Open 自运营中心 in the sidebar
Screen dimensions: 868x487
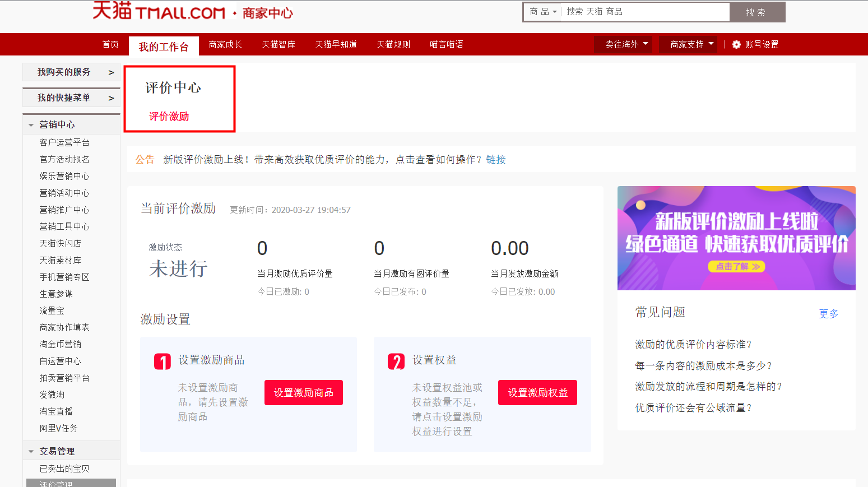tap(60, 361)
